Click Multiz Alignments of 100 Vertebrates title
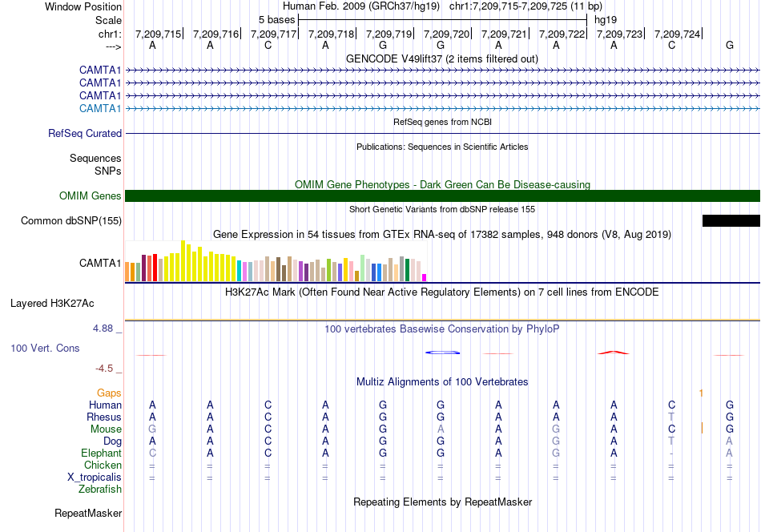 coord(442,382)
